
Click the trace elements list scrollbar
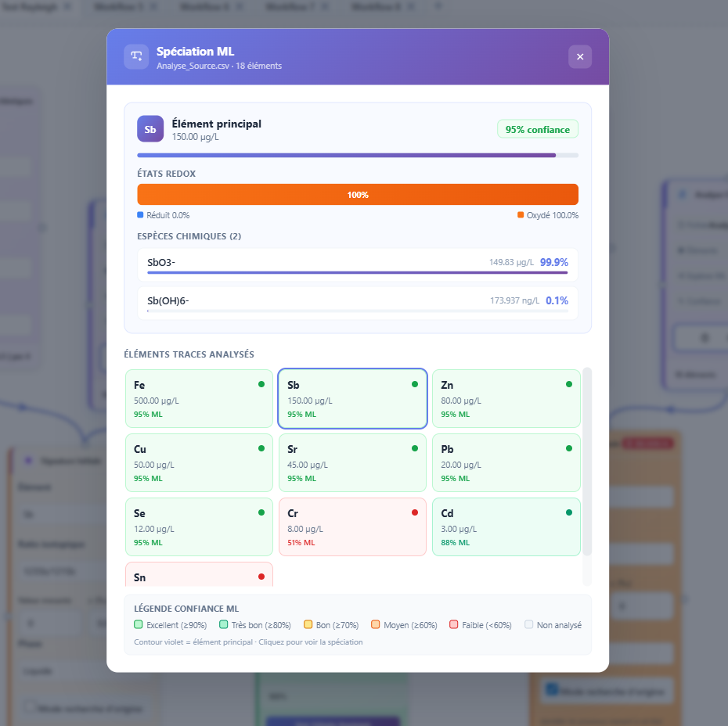coord(587,462)
